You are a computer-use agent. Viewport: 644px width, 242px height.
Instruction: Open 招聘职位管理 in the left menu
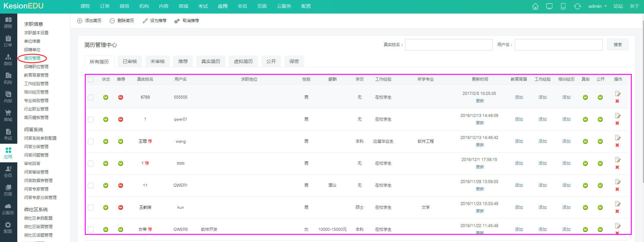(x=36, y=67)
